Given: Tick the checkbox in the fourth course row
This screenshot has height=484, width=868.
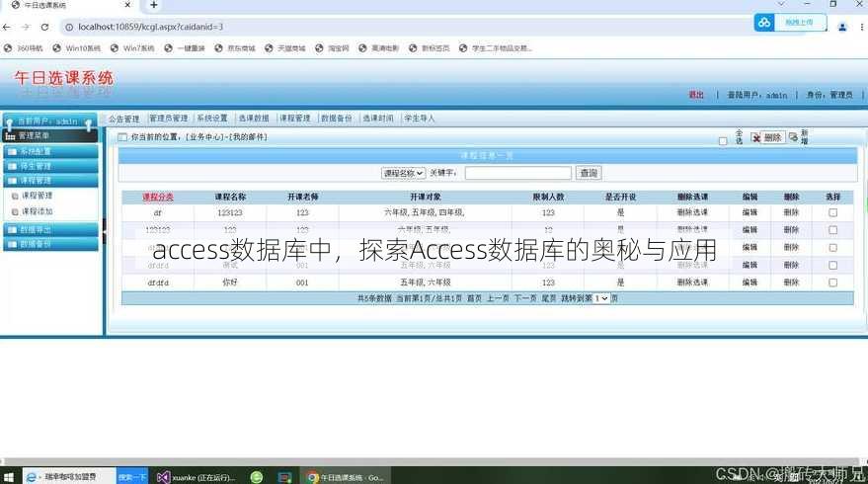Looking at the screenshot, I should tap(832, 266).
